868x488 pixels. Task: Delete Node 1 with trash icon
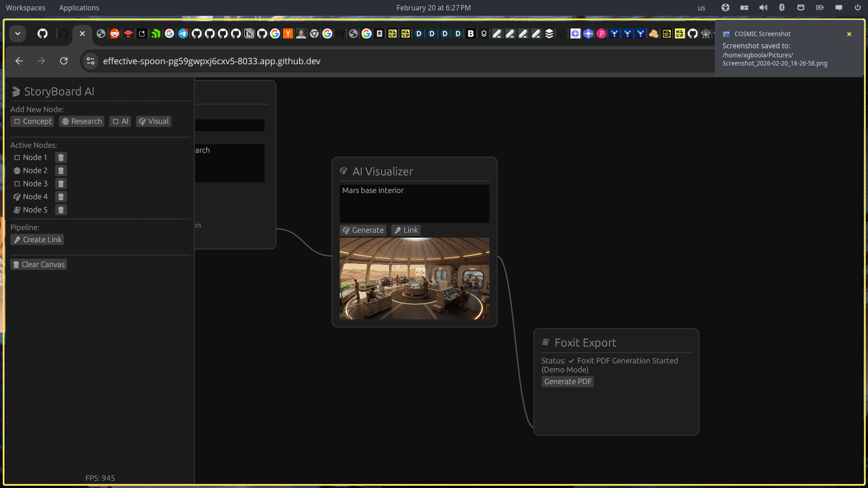(61, 157)
